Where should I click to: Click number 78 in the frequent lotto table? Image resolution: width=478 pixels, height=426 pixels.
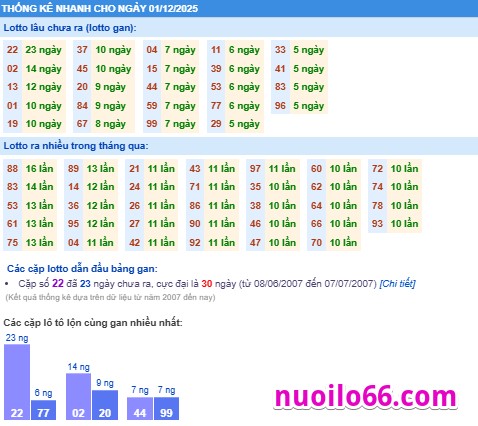377,205
